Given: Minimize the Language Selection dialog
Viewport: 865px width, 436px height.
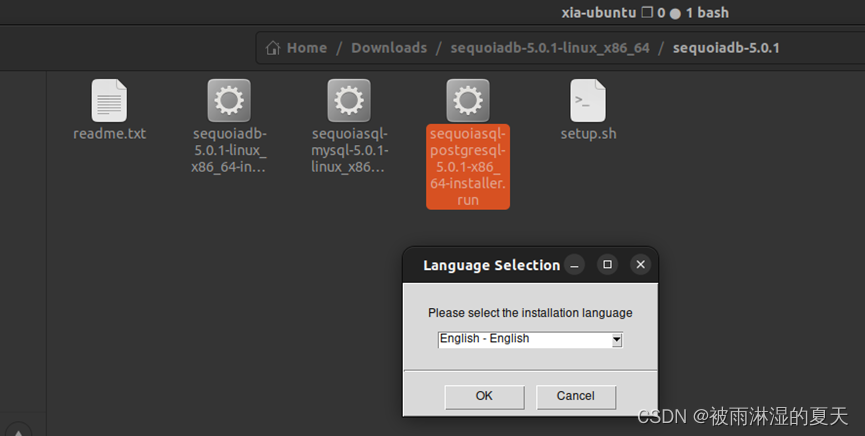Looking at the screenshot, I should pos(574,265).
